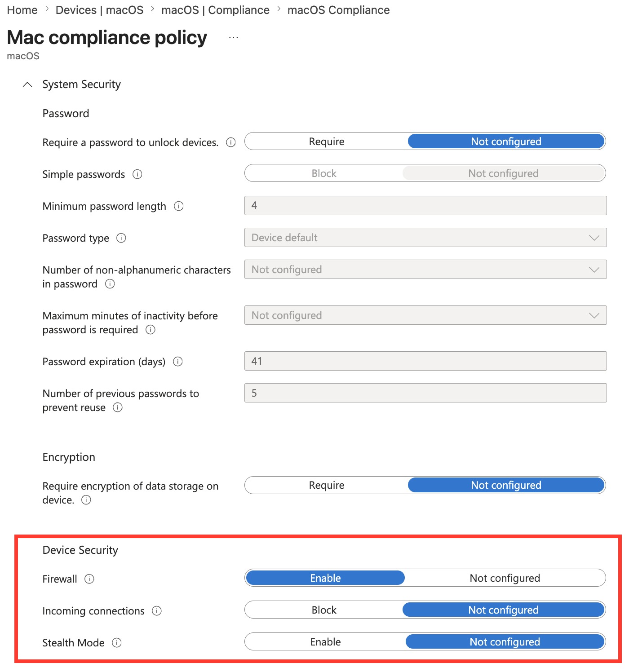
Task: Open Devices | macOS breadcrumb link
Action: click(x=99, y=10)
